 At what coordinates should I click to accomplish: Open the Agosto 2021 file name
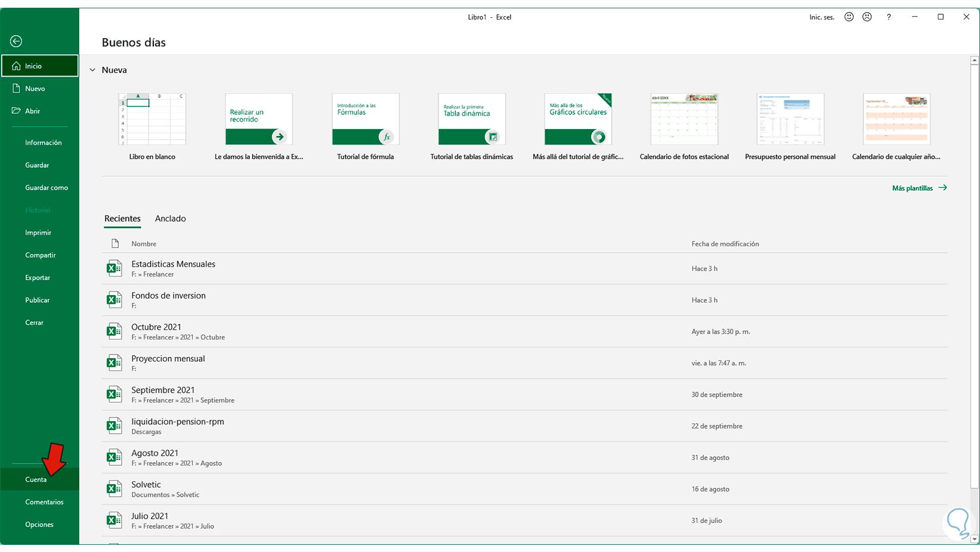click(155, 453)
